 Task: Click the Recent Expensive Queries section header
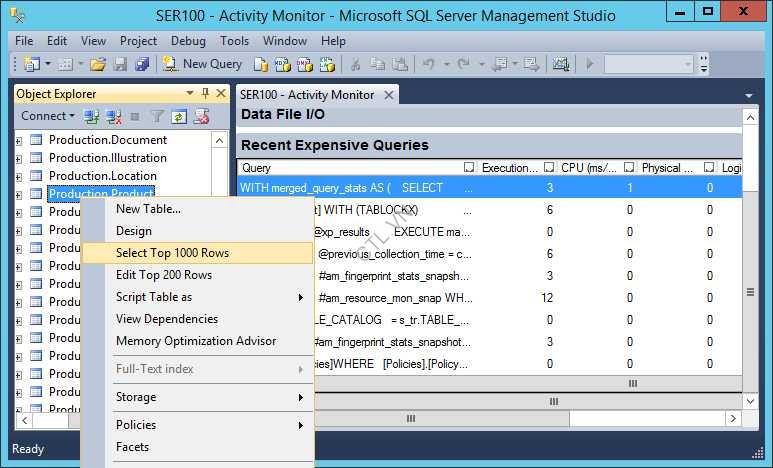tap(489, 145)
